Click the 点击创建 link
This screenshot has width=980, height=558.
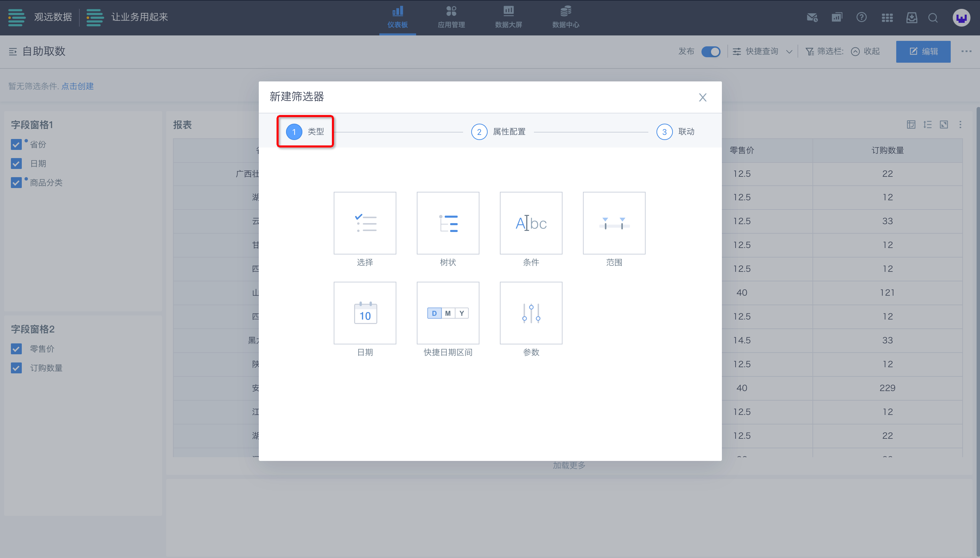pyautogui.click(x=77, y=86)
